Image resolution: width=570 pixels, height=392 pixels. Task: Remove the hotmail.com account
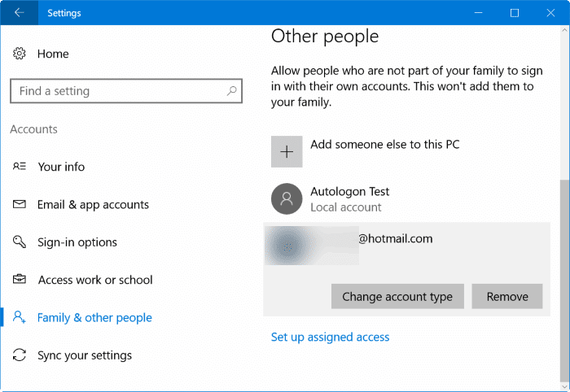507,297
